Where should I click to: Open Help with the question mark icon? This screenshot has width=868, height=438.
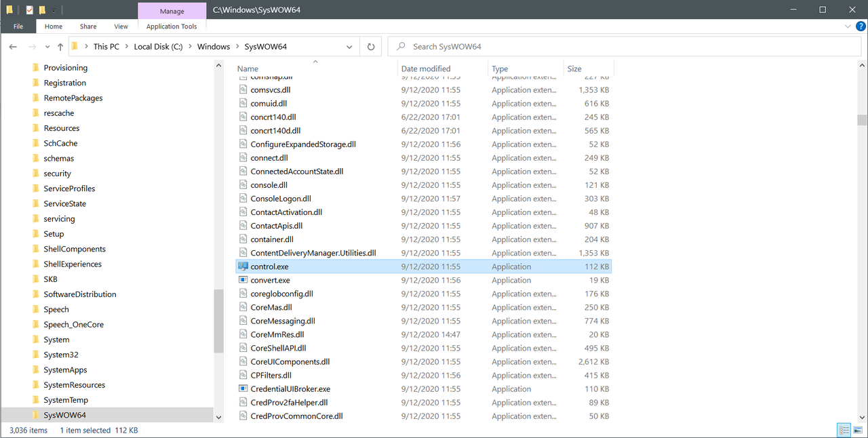tap(861, 26)
